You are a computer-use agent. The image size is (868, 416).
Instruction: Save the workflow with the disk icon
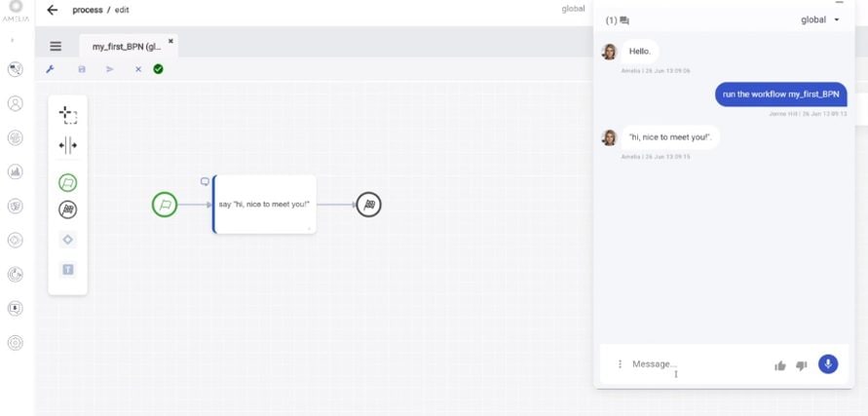click(x=82, y=69)
